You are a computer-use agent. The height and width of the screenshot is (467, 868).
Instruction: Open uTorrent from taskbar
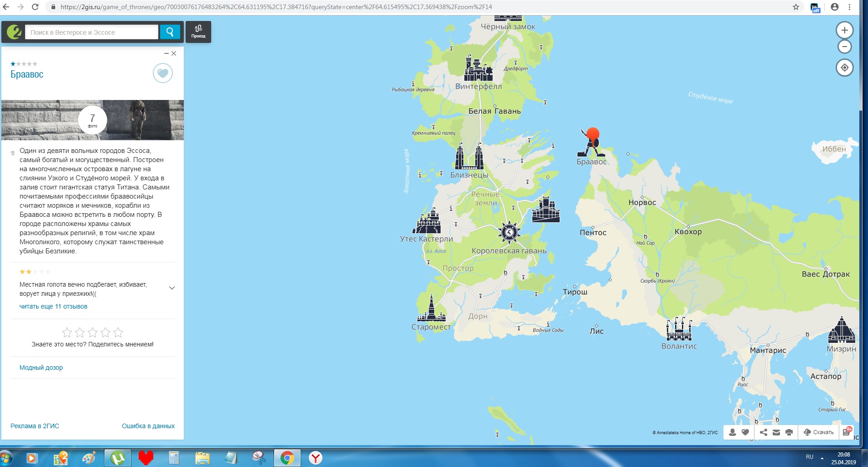[x=118, y=458]
